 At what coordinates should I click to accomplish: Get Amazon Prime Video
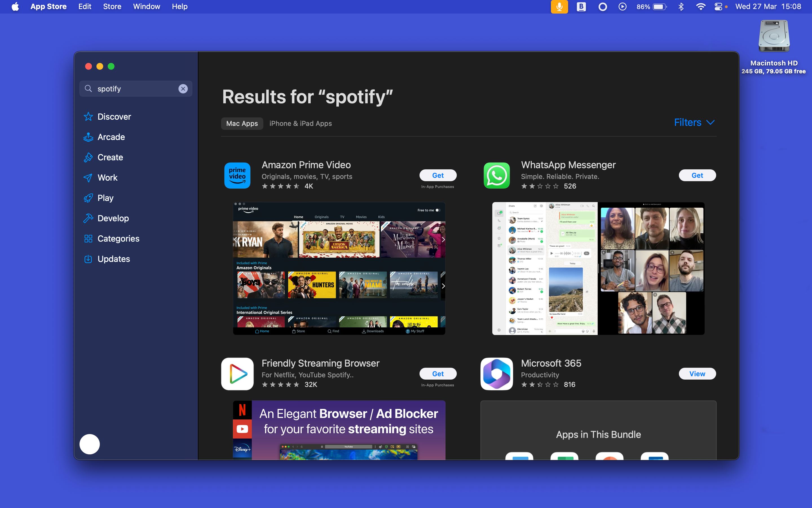[438, 175]
